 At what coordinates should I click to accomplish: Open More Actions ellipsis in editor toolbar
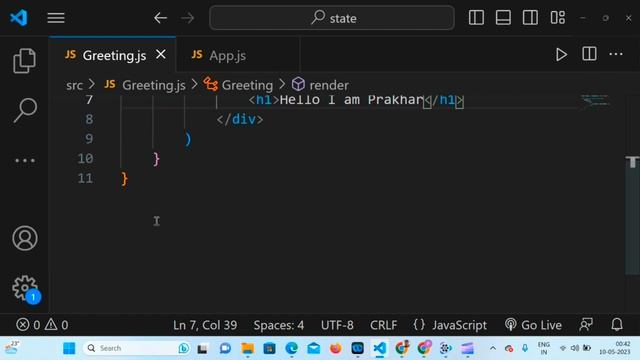coord(616,54)
